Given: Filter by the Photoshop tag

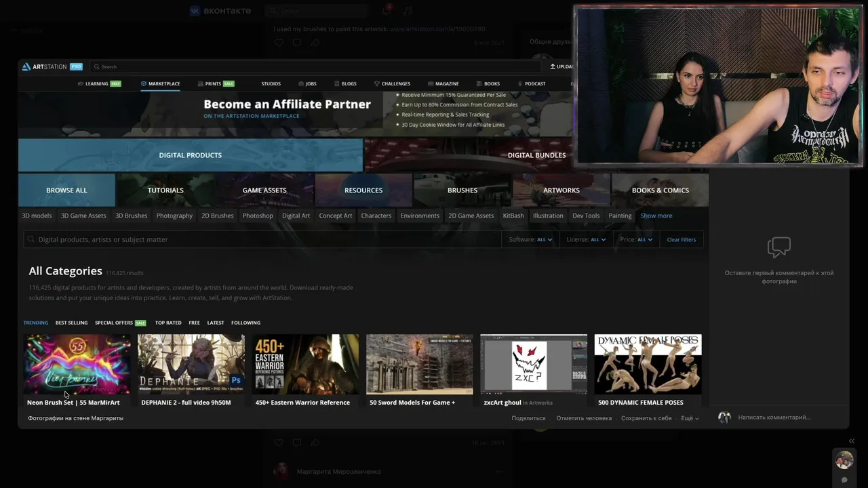Looking at the screenshot, I should coord(258,216).
